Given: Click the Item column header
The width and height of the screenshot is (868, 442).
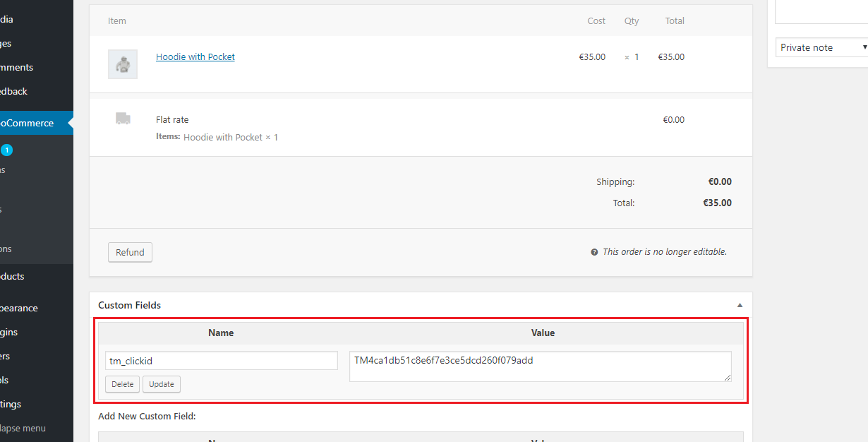Looking at the screenshot, I should (117, 20).
